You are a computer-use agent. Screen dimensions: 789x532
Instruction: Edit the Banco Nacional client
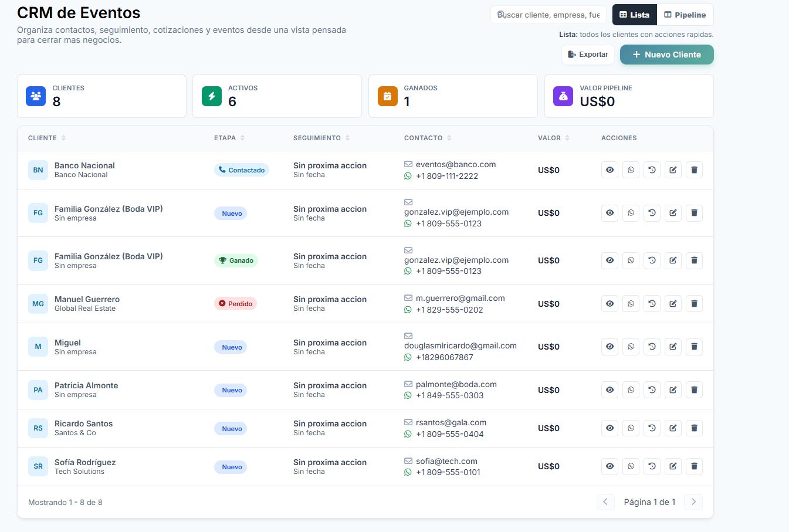673,170
